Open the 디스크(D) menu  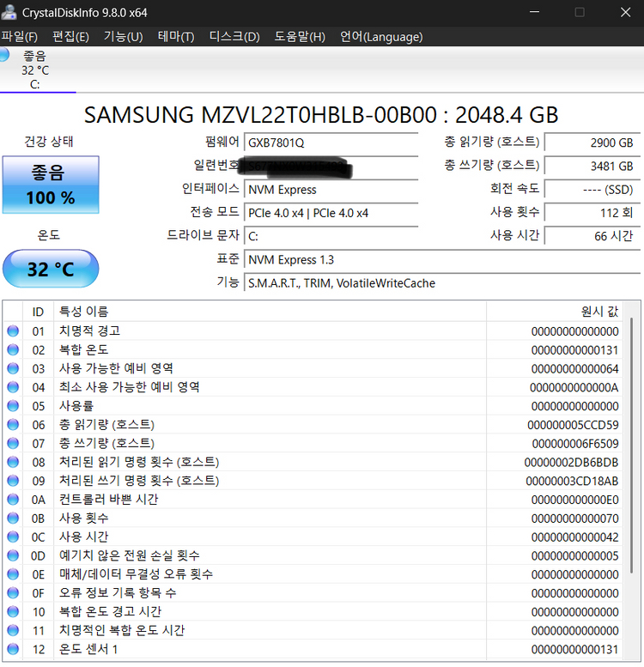coord(234,37)
